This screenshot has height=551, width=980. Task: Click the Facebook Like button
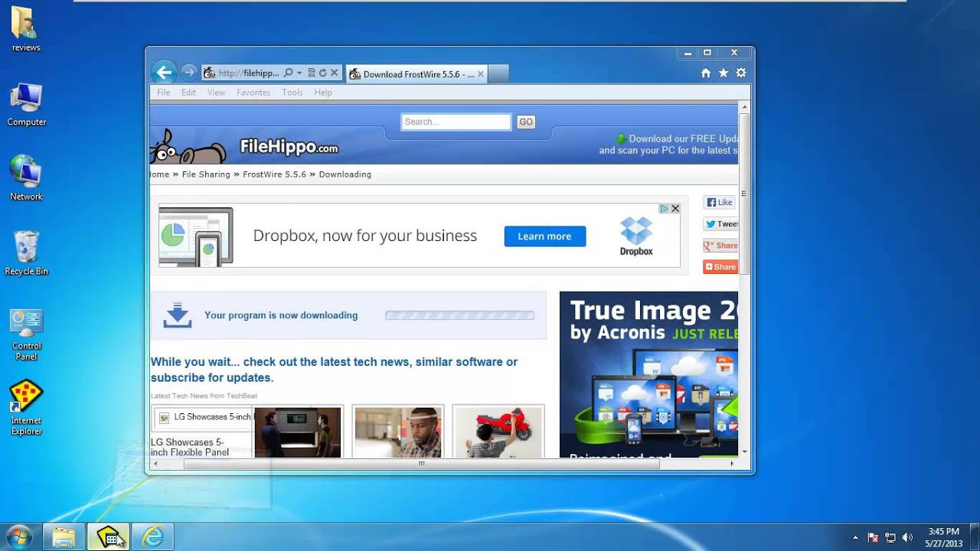[x=720, y=203]
